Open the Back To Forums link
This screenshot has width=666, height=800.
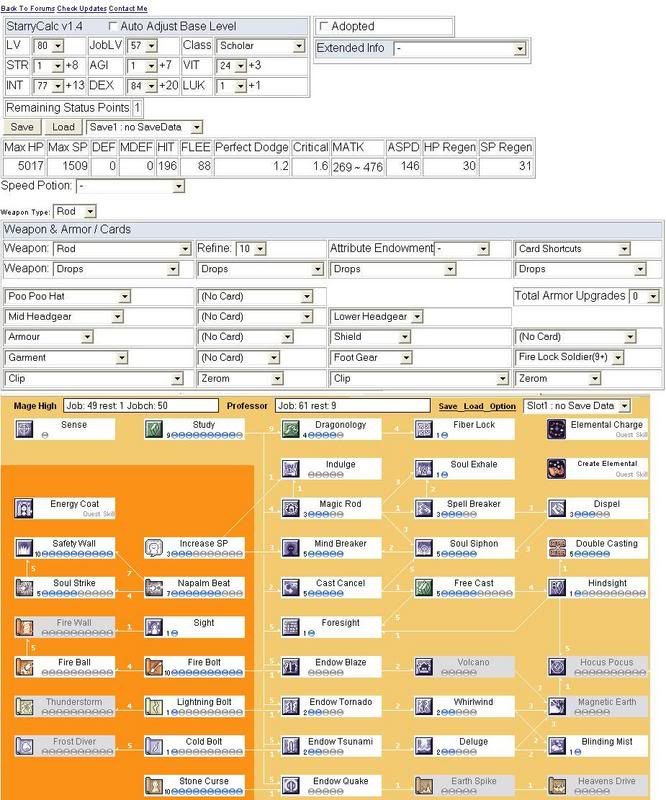pos(27,7)
